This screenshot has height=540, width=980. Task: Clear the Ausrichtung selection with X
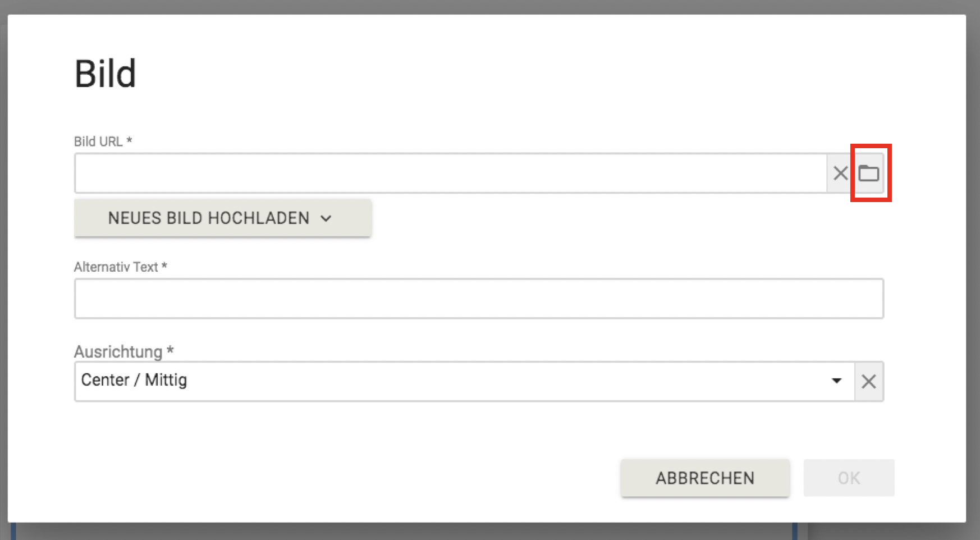point(869,382)
